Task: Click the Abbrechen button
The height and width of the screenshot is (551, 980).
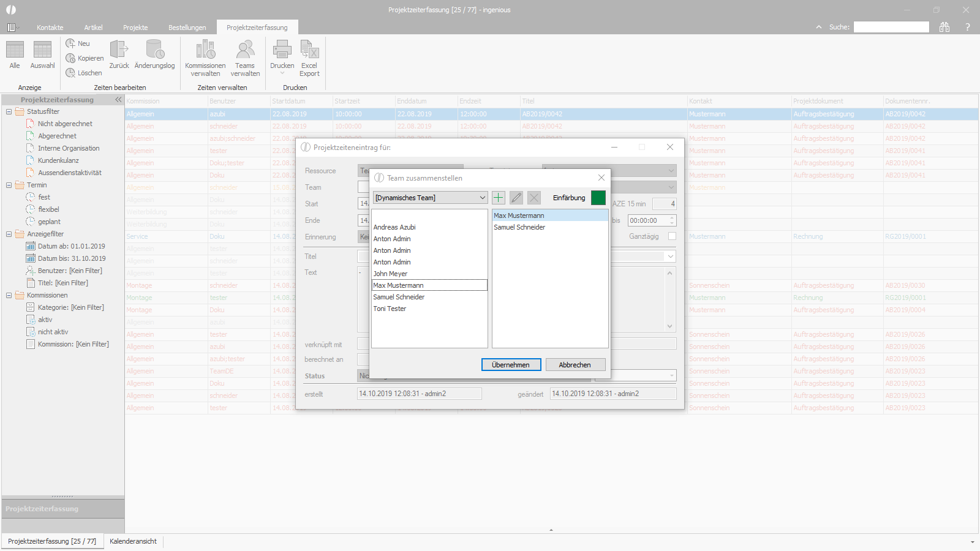Action: click(x=575, y=365)
